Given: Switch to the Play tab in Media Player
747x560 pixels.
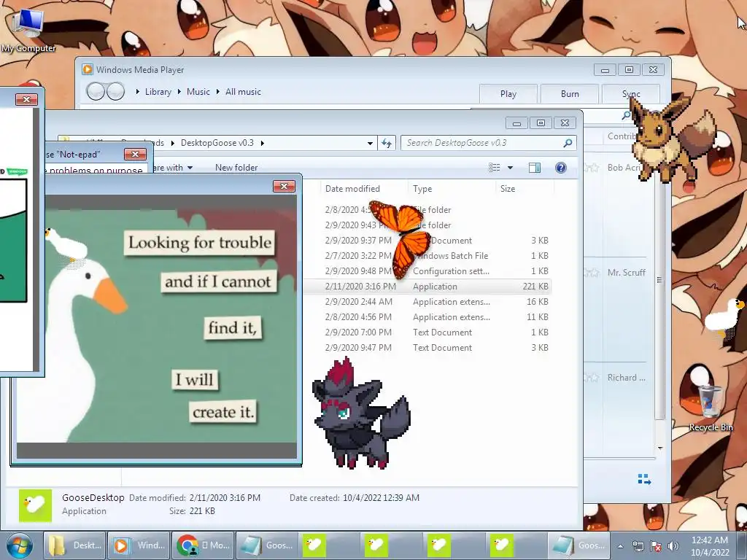Looking at the screenshot, I should [x=508, y=94].
